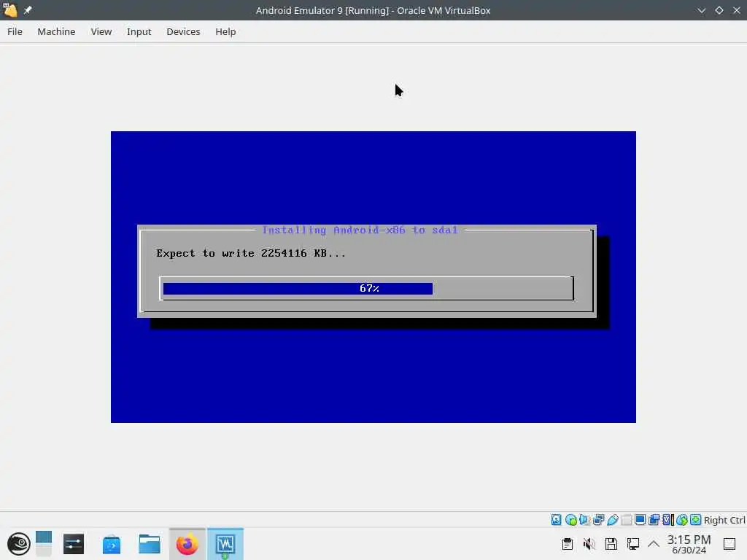This screenshot has height=560, width=747.
Task: Click the virtualization features (V) status icon
Action: click(x=668, y=519)
